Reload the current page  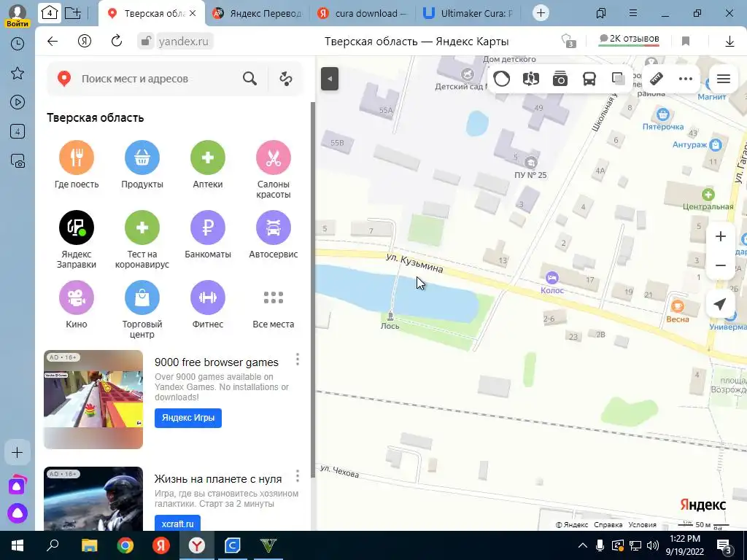117,41
